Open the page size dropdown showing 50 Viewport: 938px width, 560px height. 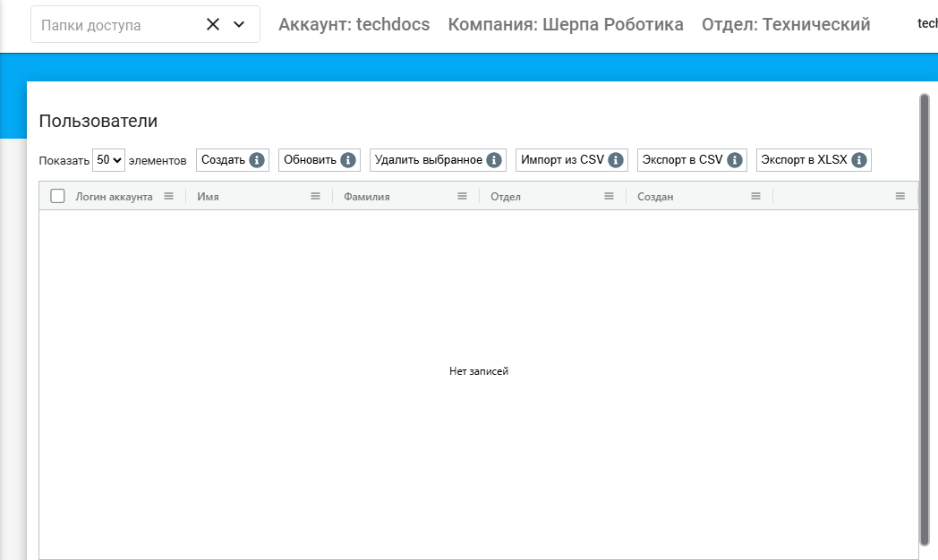[x=108, y=160]
